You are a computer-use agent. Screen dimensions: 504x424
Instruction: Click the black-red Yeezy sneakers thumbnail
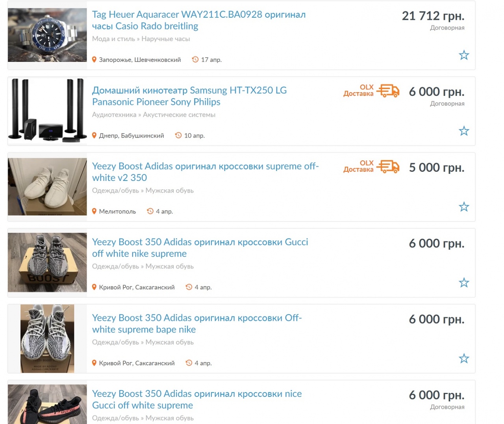tap(47, 404)
